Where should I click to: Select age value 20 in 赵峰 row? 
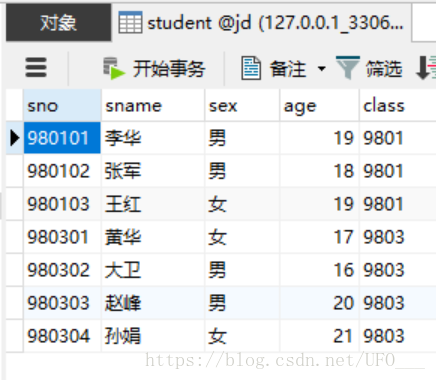click(x=319, y=303)
